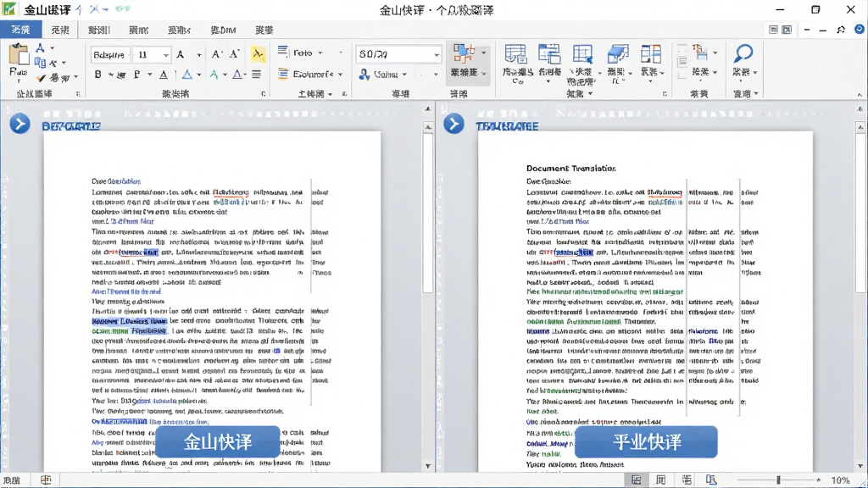Click the paragraph lines icon after purple A
The width and height of the screenshot is (868, 488).
coord(256,75)
